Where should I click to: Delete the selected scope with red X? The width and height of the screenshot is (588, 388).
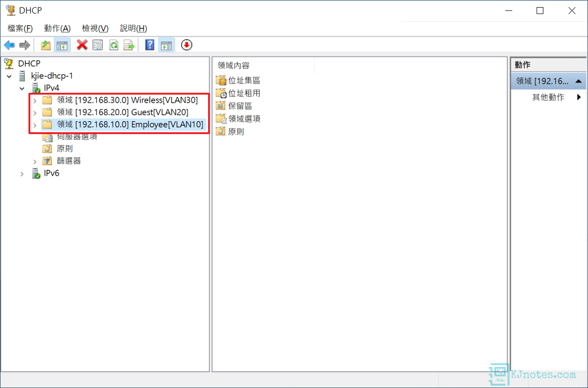(82, 45)
